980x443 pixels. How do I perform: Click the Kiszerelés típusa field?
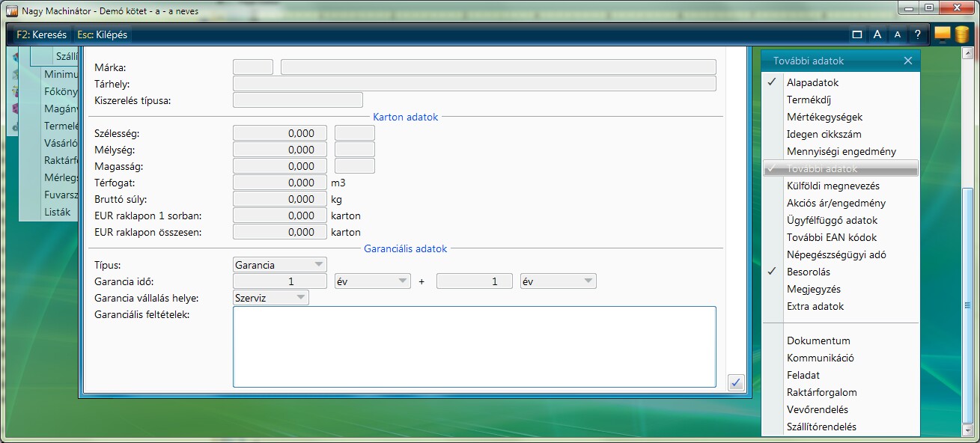298,100
